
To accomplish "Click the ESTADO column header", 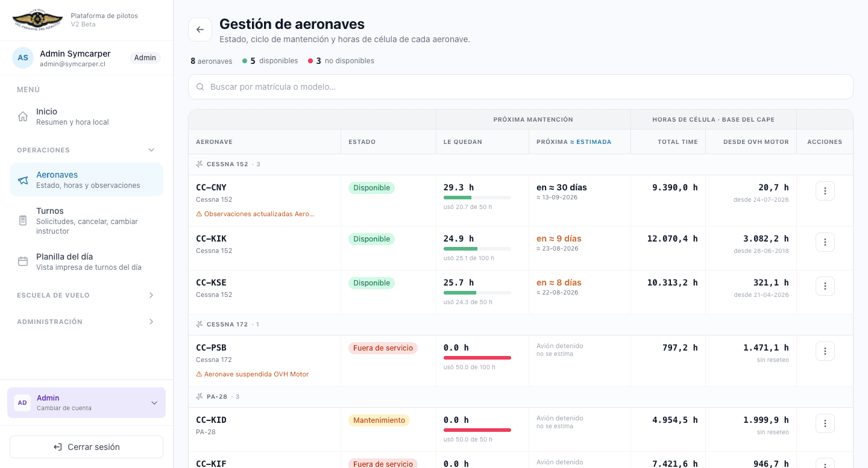I will pos(362,142).
